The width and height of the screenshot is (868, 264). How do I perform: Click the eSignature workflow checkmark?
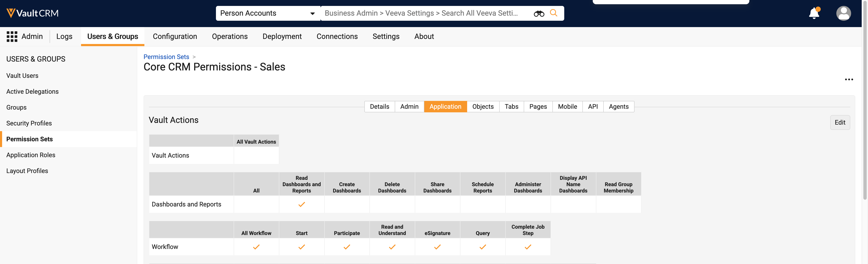tap(437, 247)
